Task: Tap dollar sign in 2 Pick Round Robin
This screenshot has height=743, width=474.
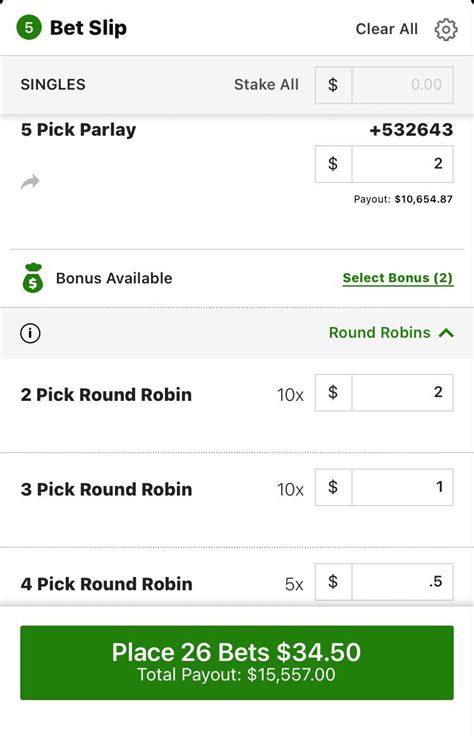Action: pos(333,392)
